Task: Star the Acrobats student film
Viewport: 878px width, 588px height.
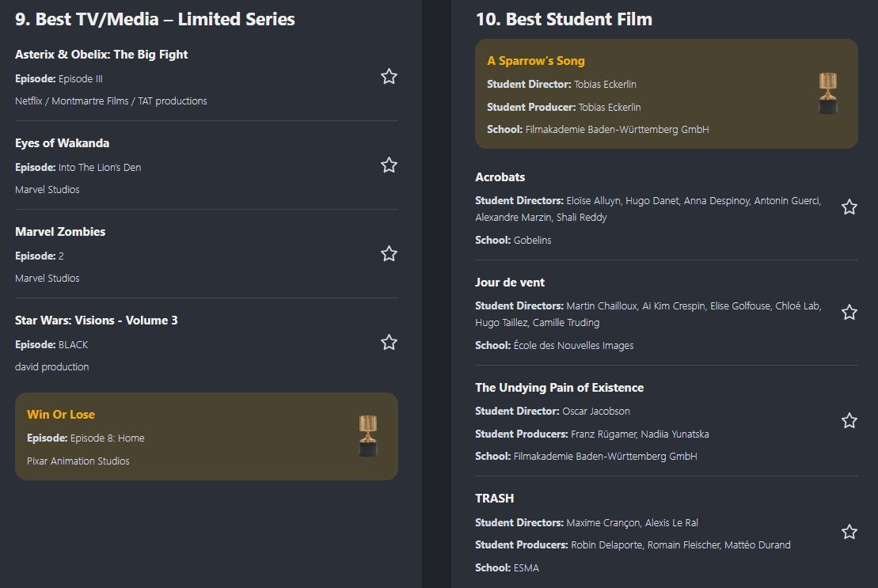Action: click(849, 207)
